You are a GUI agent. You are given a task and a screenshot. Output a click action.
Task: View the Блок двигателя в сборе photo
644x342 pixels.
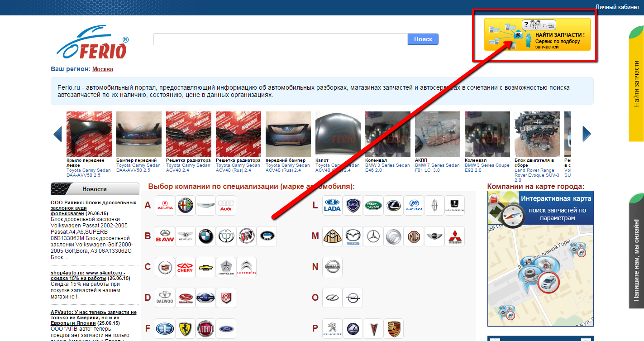[537, 134]
